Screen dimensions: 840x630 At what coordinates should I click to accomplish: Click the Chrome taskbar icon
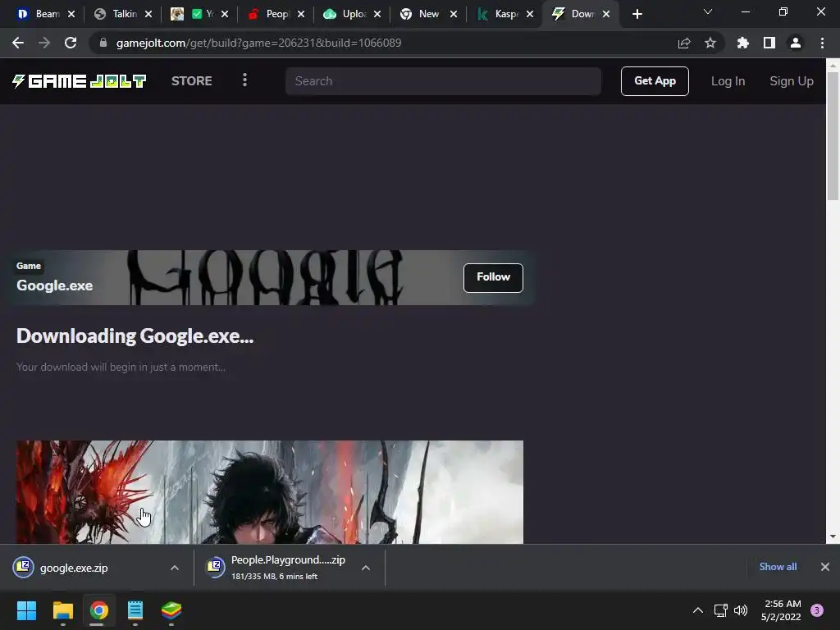[x=99, y=610]
